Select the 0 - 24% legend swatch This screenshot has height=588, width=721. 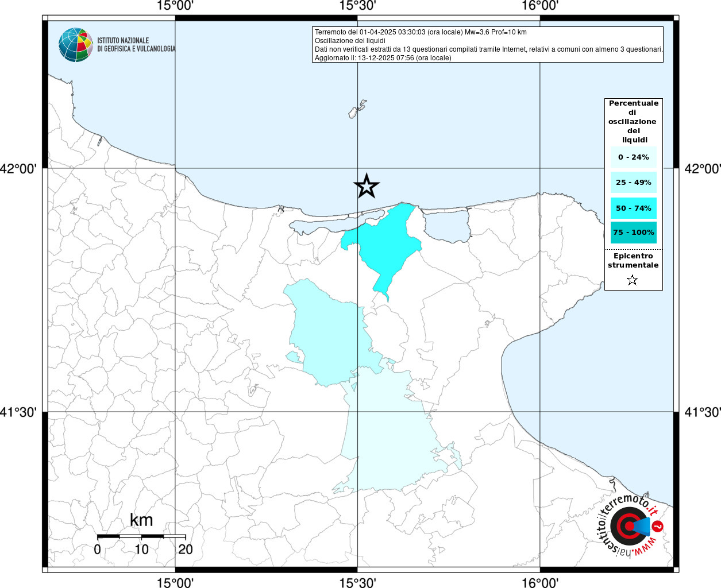click(633, 157)
